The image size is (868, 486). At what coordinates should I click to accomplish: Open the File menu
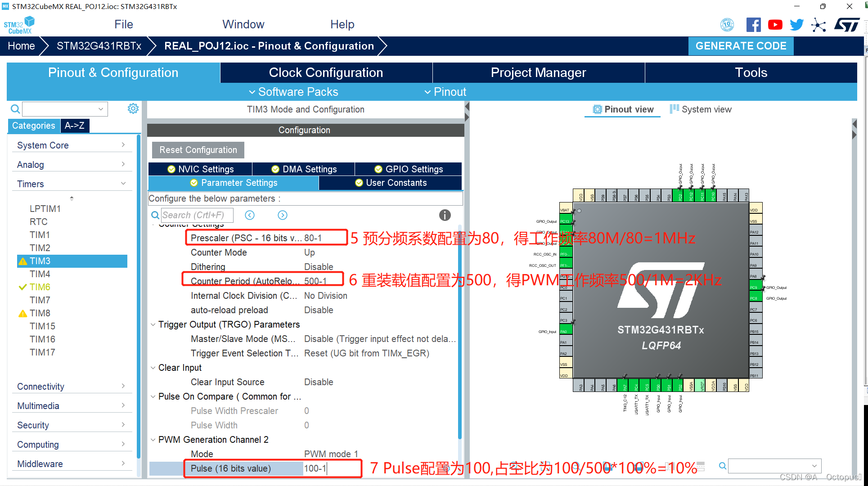[124, 24]
